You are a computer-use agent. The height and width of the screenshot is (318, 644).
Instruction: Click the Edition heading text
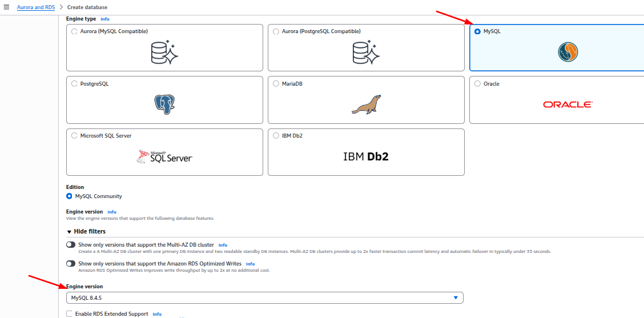[75, 187]
